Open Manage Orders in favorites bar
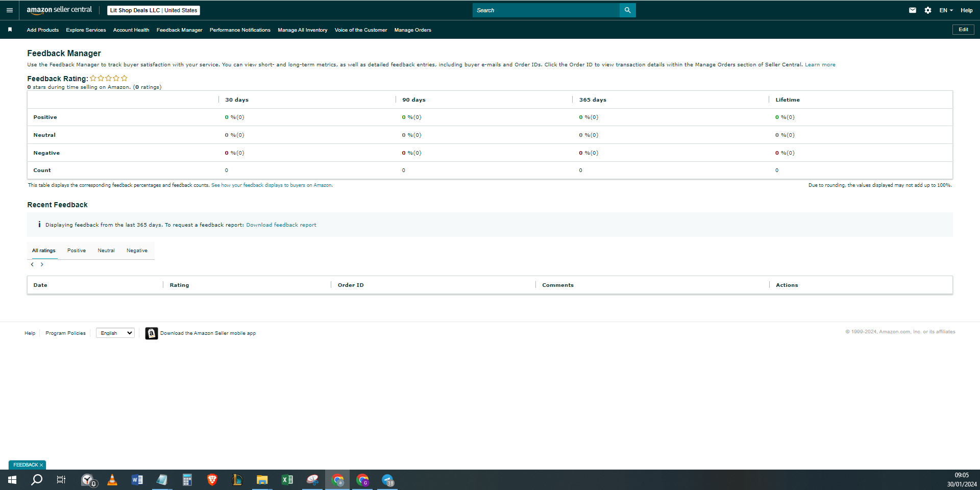The image size is (980, 490). point(413,30)
